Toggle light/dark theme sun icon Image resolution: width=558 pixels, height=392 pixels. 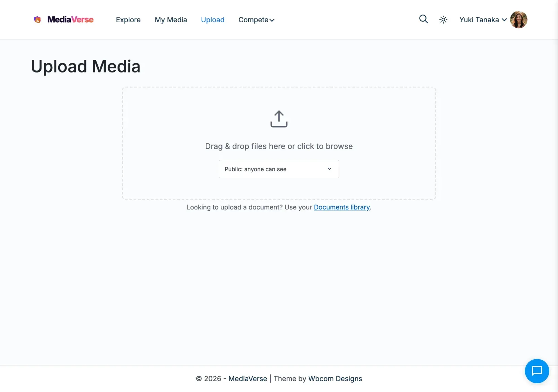[x=443, y=20]
